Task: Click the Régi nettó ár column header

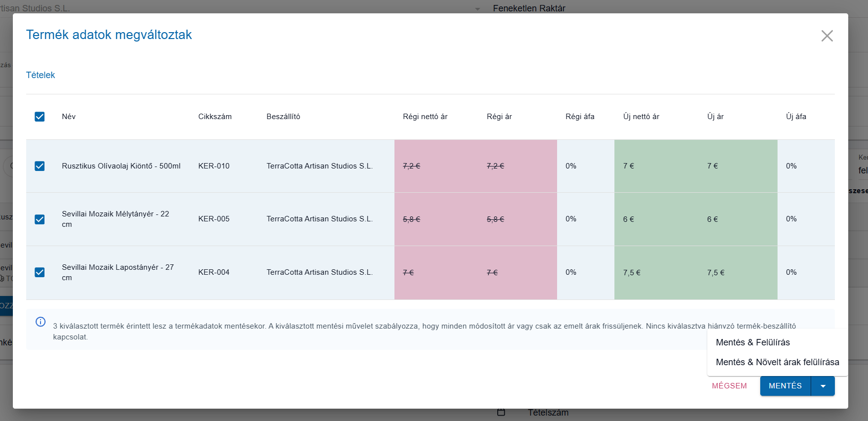Action: [x=425, y=117]
